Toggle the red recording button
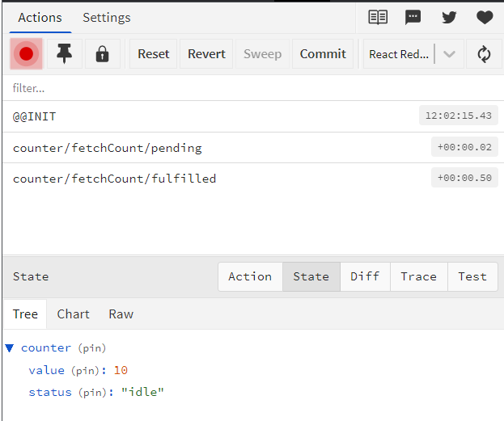 tap(26, 54)
